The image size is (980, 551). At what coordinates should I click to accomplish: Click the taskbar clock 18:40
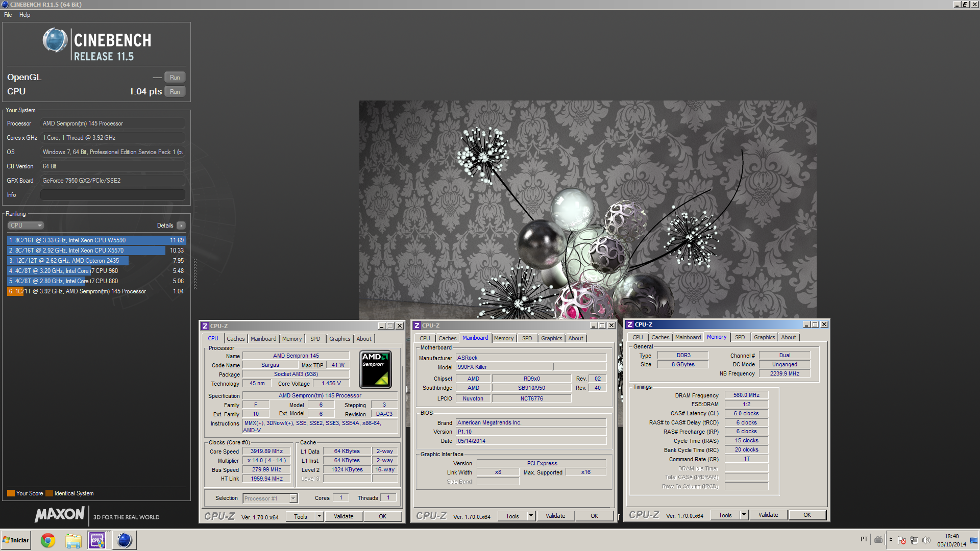951,536
